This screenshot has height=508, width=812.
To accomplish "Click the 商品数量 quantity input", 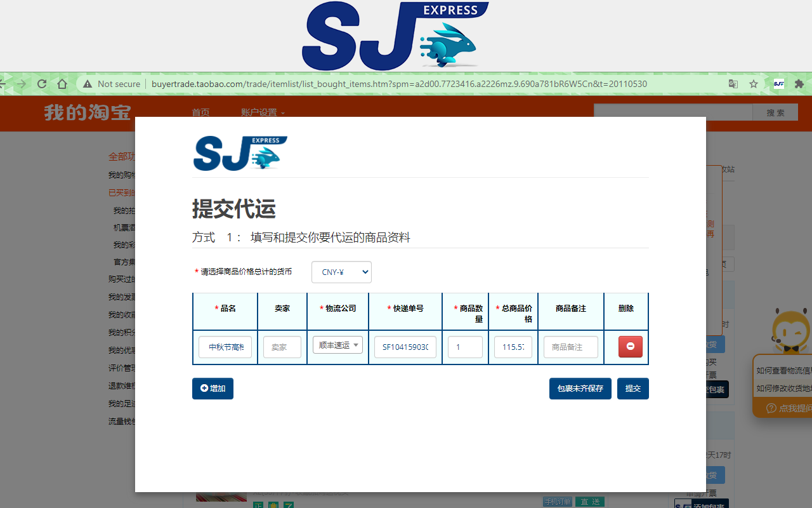I will pyautogui.click(x=465, y=347).
